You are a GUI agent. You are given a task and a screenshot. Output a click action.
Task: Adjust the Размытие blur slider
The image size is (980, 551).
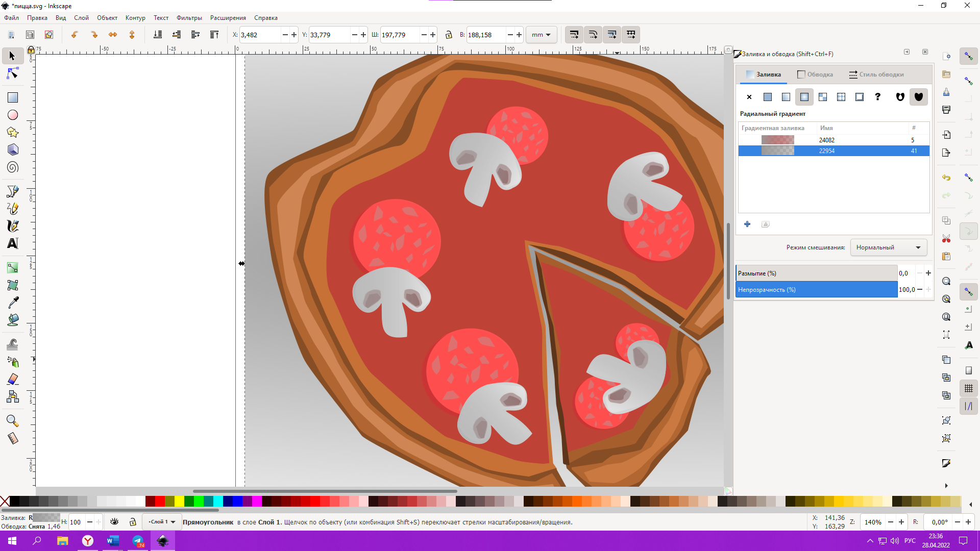click(816, 273)
